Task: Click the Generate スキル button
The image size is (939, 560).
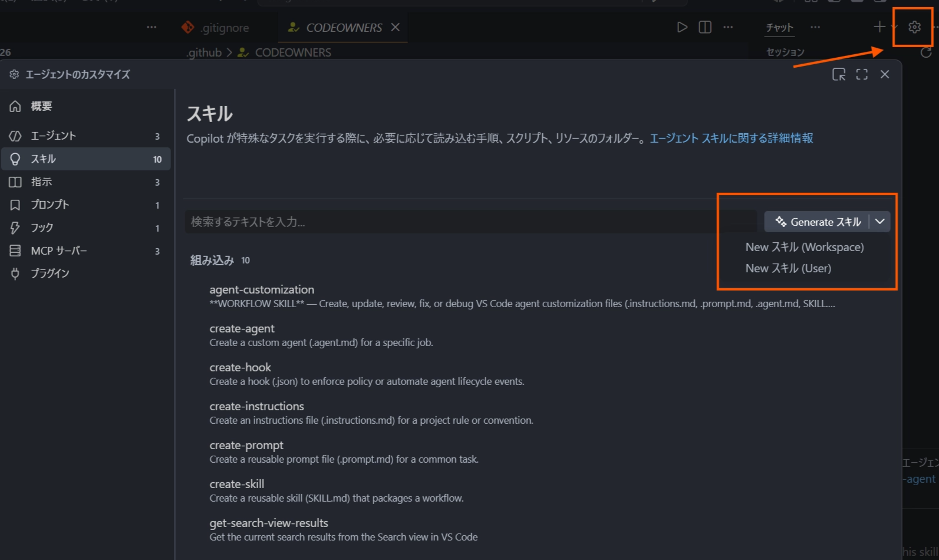Action: pyautogui.click(x=817, y=222)
